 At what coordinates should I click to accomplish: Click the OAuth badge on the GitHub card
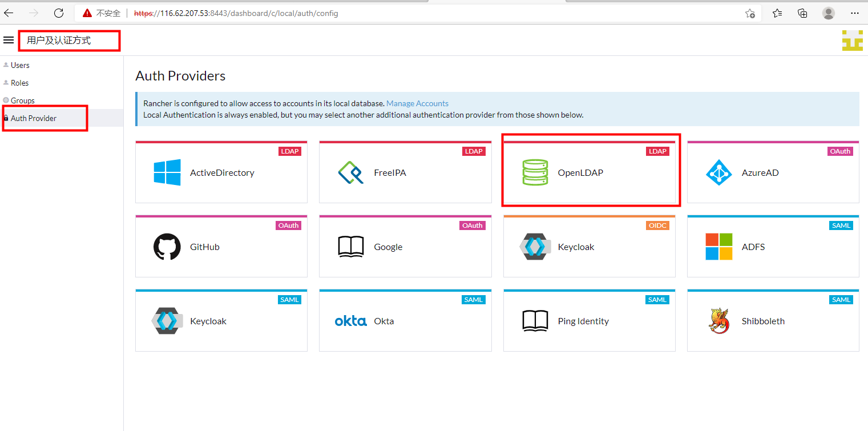(288, 225)
